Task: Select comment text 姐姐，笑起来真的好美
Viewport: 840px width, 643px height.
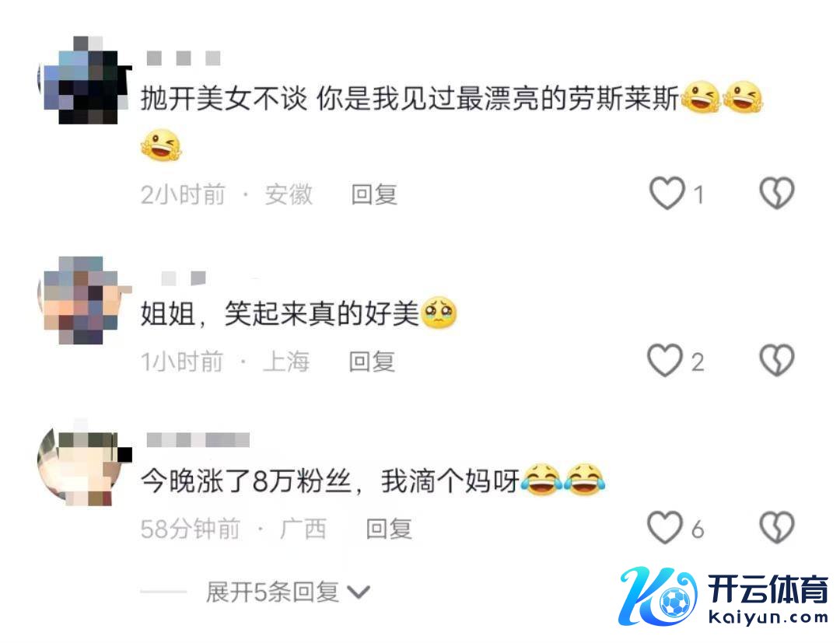Action: click(x=280, y=314)
